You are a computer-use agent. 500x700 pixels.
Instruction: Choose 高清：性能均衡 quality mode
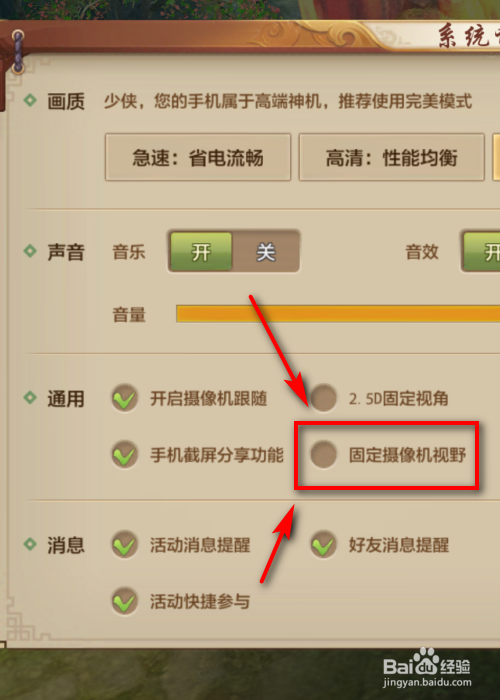click(x=392, y=157)
